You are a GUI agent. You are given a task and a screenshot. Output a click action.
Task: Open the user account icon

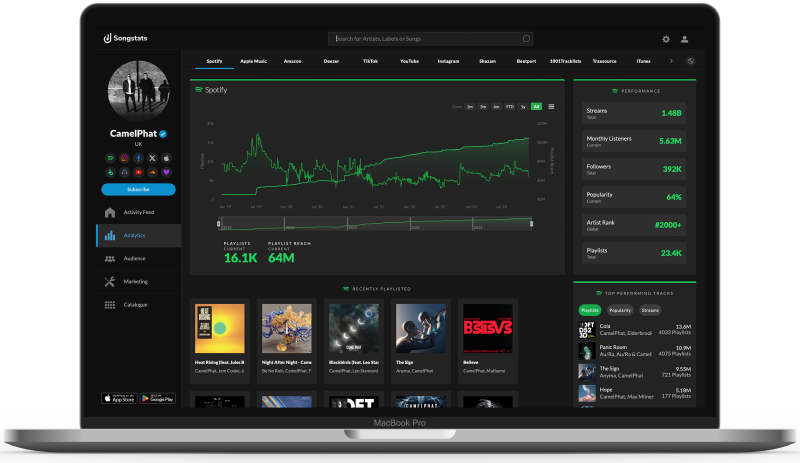[685, 39]
